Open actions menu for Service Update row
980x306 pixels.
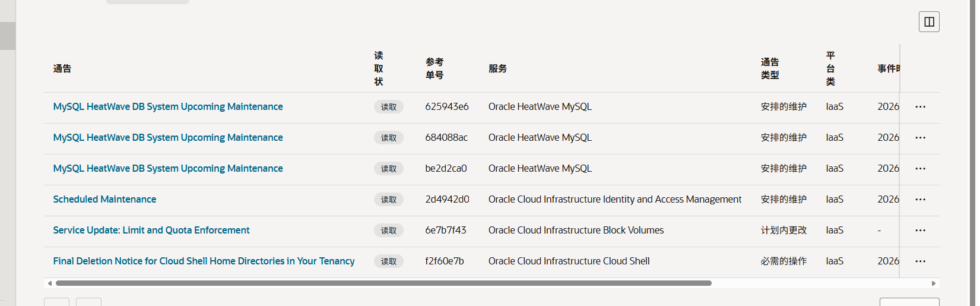coord(920,231)
